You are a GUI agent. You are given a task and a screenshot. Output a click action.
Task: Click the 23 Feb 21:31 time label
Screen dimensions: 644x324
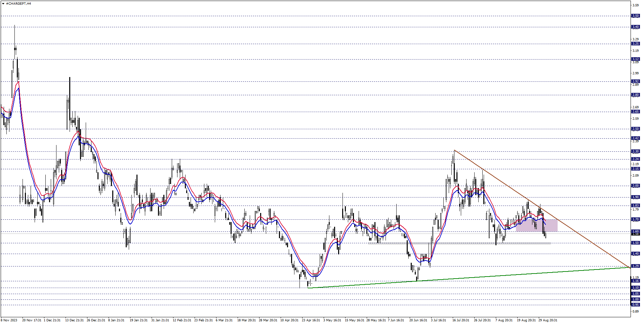[x=203, y=320]
